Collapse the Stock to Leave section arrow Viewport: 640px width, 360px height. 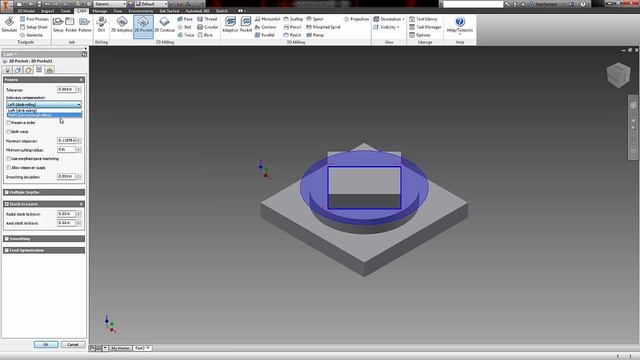coord(81,204)
